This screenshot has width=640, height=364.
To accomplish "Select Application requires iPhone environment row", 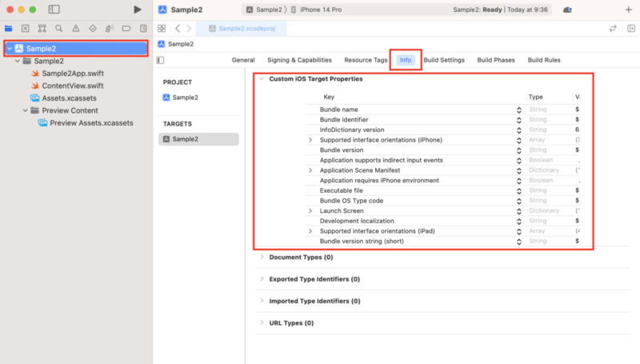I will pos(443,180).
